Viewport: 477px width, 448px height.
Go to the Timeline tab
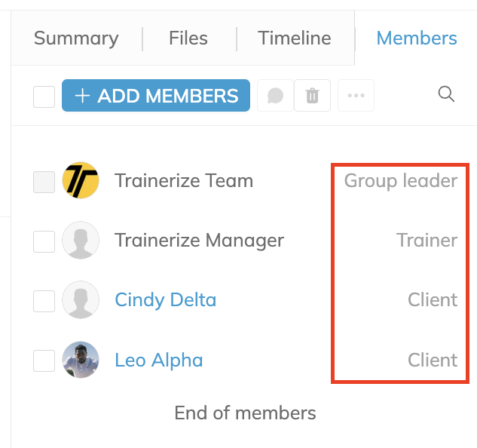294,38
